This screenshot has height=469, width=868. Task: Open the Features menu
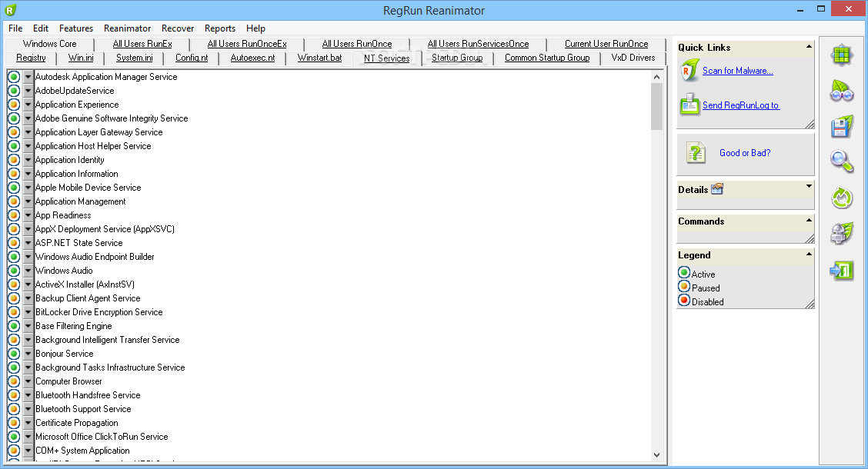tap(76, 28)
